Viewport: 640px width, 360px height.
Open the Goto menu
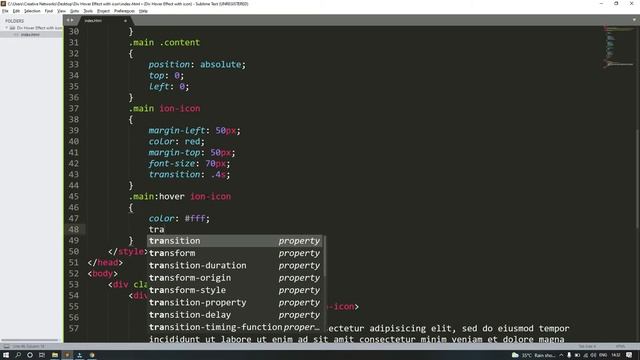[74, 11]
